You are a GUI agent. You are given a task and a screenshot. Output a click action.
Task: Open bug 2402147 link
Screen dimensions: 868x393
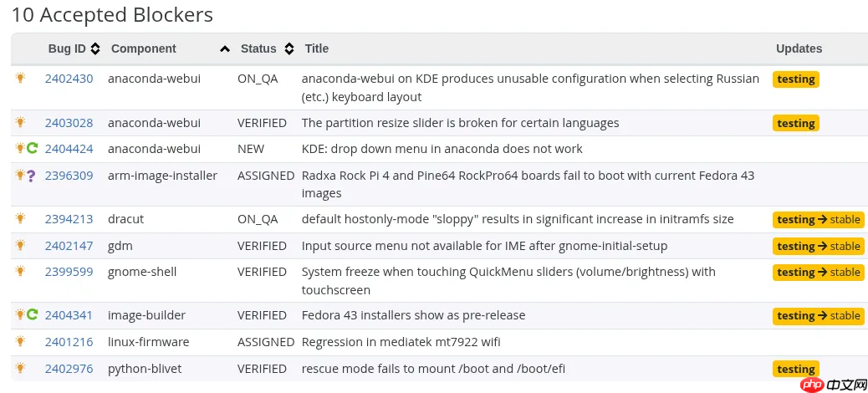pos(69,246)
